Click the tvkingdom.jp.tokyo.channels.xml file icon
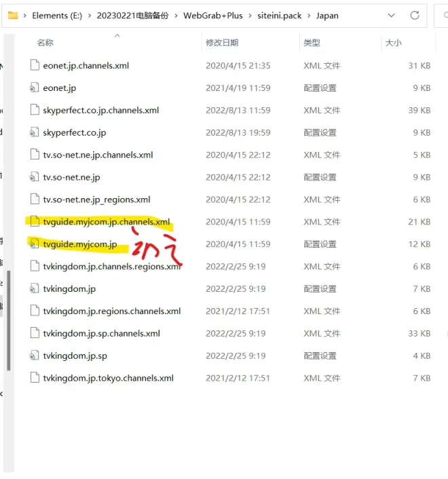This screenshot has height=479, width=448. [x=34, y=379]
